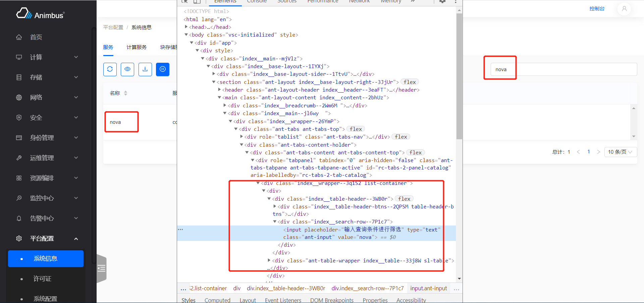Image resolution: width=644 pixels, height=303 pixels.
Task: Click the div.index__search-row--7P1c7 breadcrumb
Action: pos(368,288)
